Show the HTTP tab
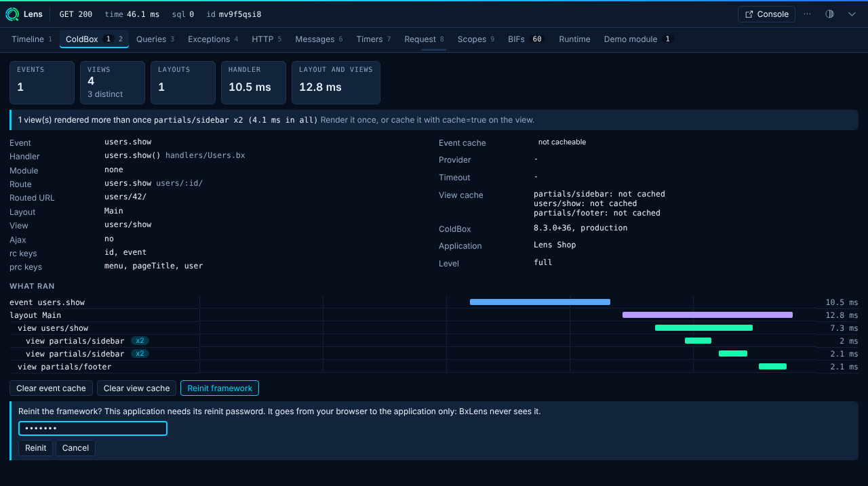The image size is (868, 486). click(x=267, y=39)
